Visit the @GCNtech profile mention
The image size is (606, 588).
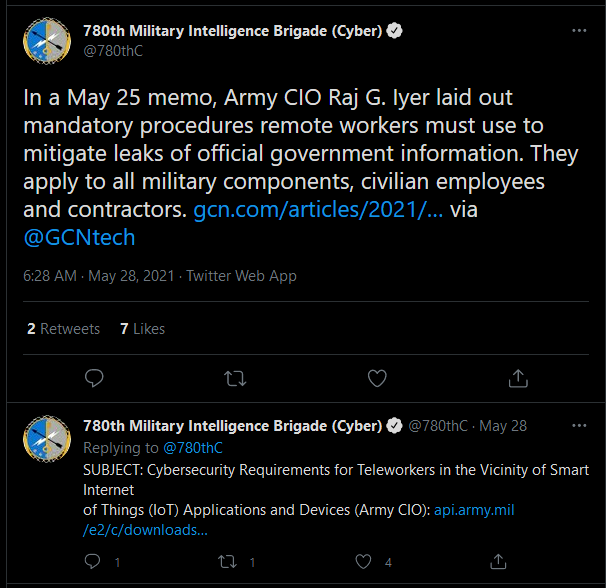point(79,237)
